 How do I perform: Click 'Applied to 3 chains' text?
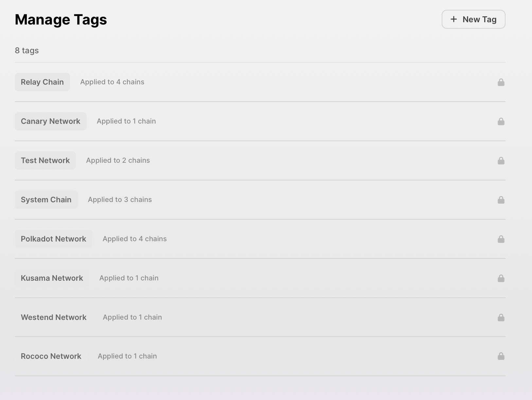pyautogui.click(x=120, y=200)
